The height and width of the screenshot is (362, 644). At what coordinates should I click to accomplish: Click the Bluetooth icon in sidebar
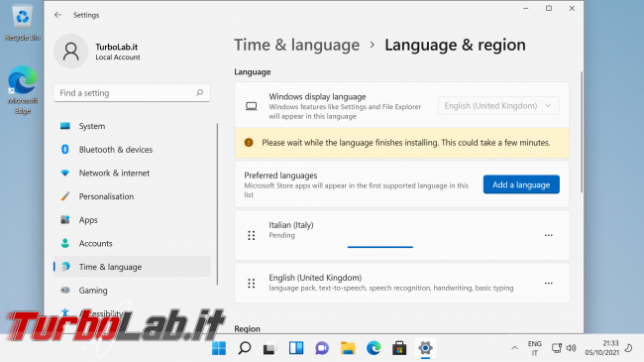click(64, 150)
